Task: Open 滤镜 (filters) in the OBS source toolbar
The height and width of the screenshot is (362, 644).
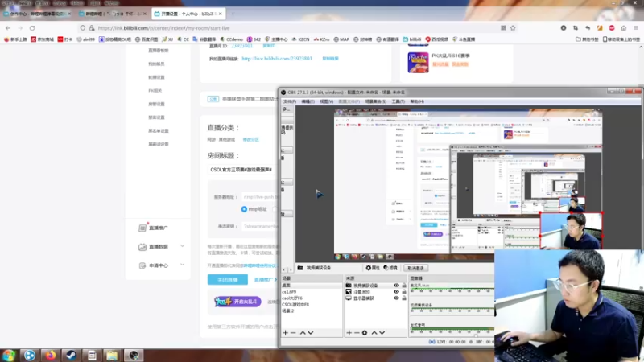Action: 390,268
